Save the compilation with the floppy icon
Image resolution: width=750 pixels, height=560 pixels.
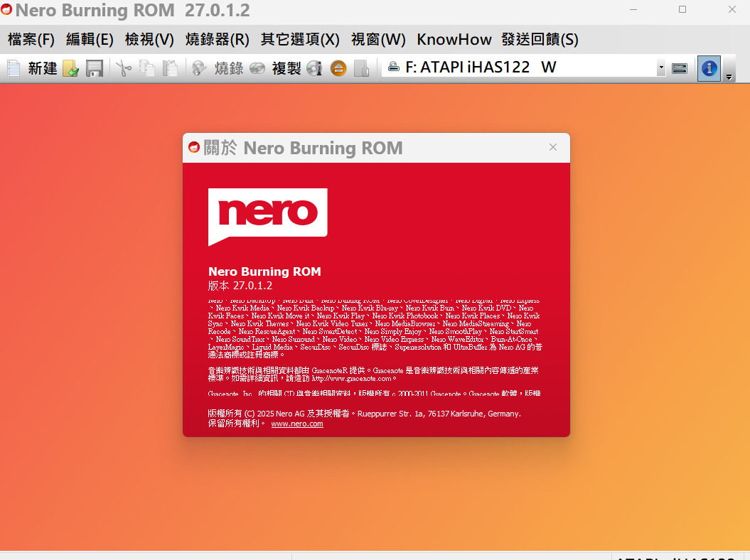95,68
